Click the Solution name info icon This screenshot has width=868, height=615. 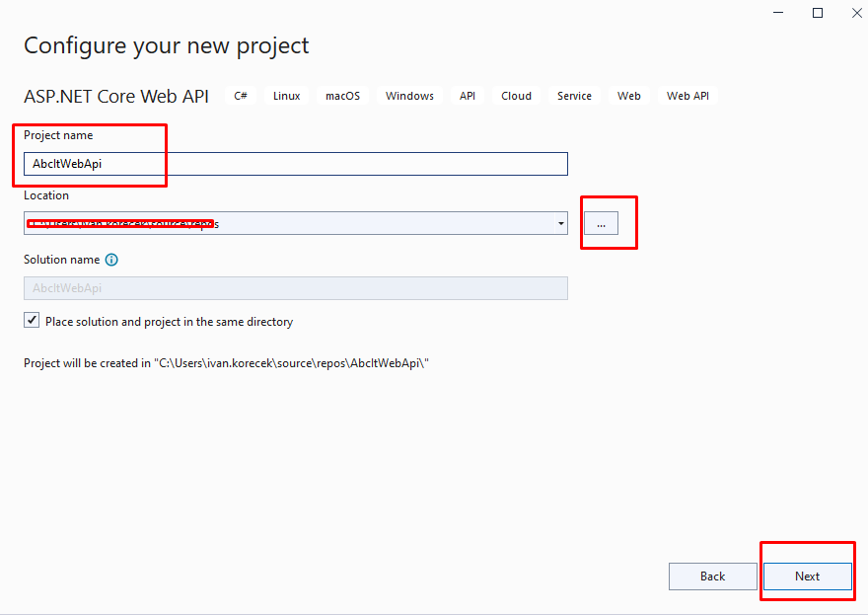click(111, 260)
